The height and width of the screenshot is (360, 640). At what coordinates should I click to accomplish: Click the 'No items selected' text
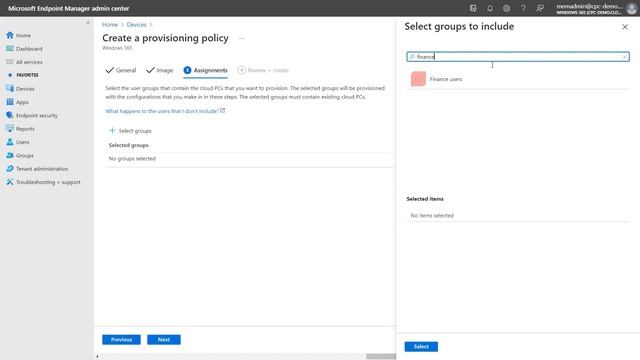coord(432,216)
